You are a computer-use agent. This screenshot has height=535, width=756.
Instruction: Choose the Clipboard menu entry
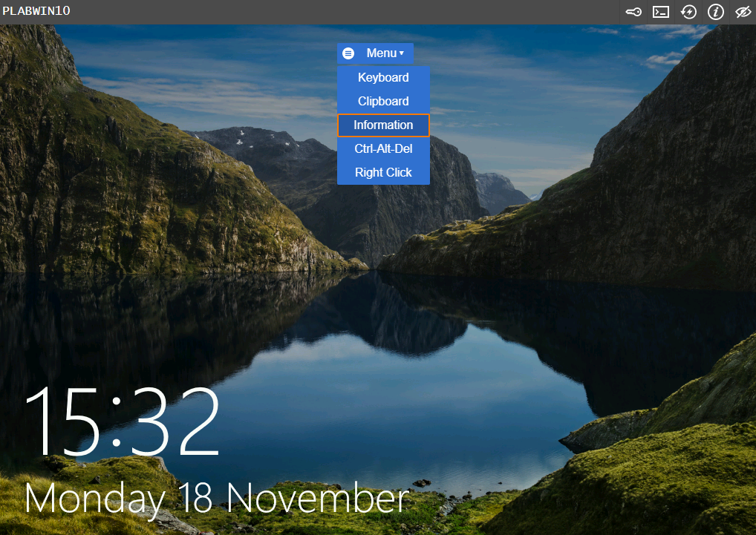pyautogui.click(x=383, y=101)
